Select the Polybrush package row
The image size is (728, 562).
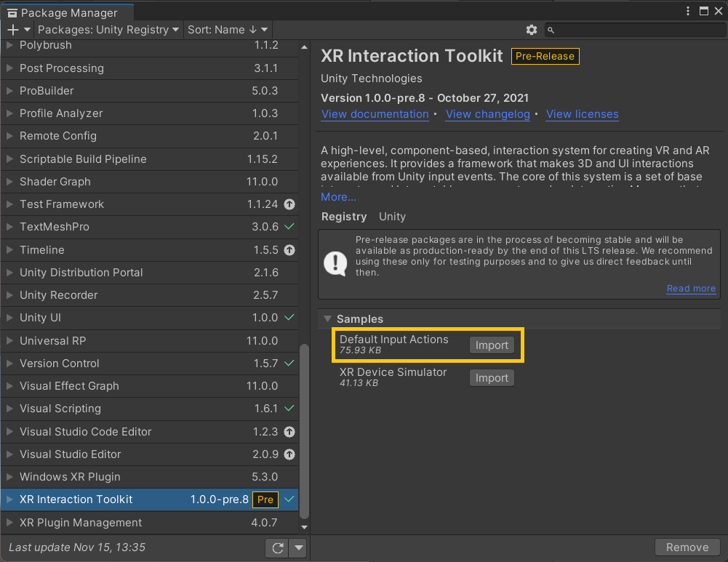click(x=150, y=48)
